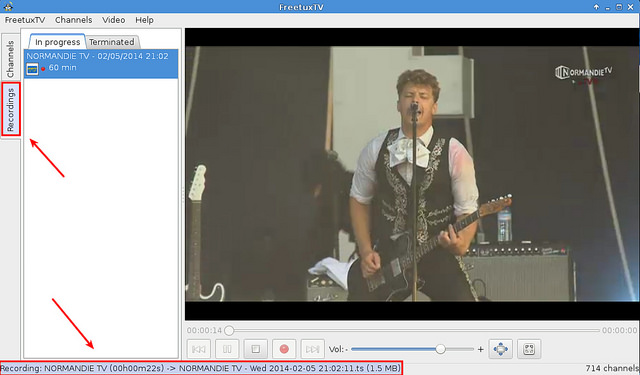Viewport: 640px width, 375px height.
Task: Skip to next channel button
Action: (313, 349)
